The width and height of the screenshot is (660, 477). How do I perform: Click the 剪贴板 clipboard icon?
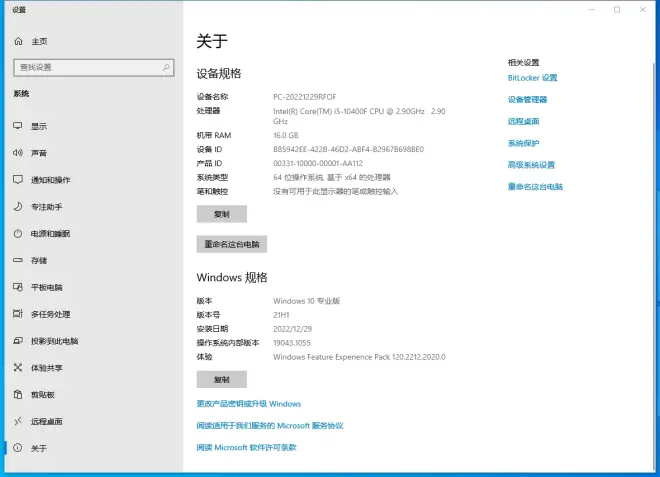click(18, 394)
